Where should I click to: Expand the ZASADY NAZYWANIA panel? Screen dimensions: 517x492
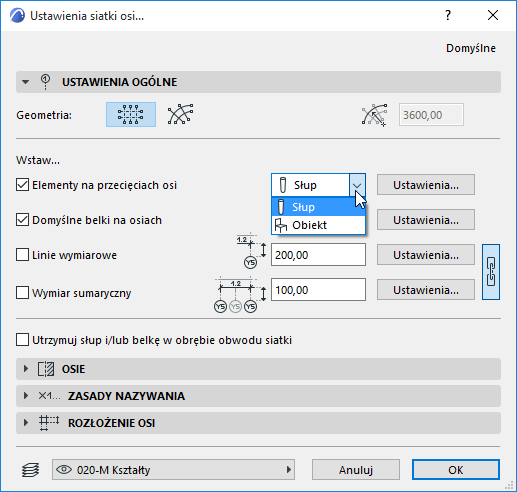click(258, 396)
